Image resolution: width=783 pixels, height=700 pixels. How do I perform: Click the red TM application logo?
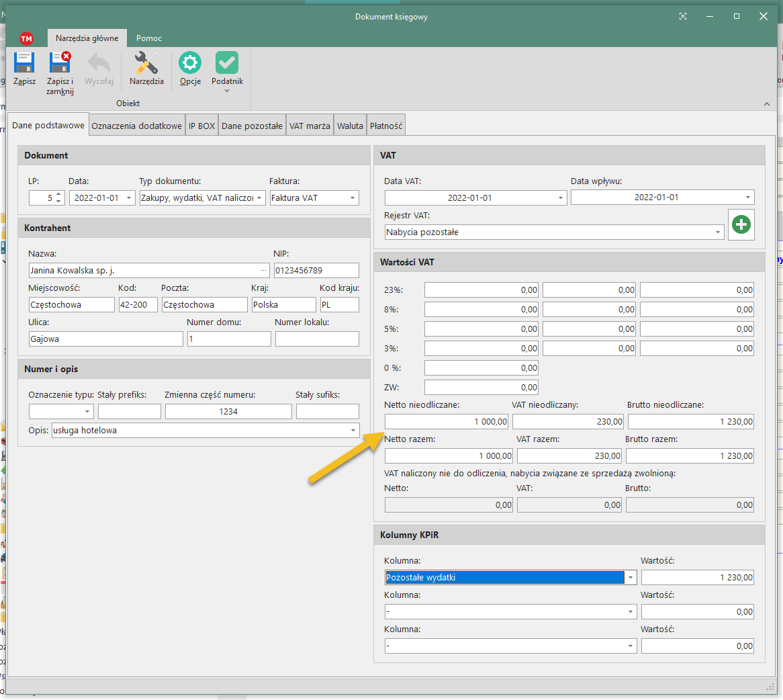26,39
